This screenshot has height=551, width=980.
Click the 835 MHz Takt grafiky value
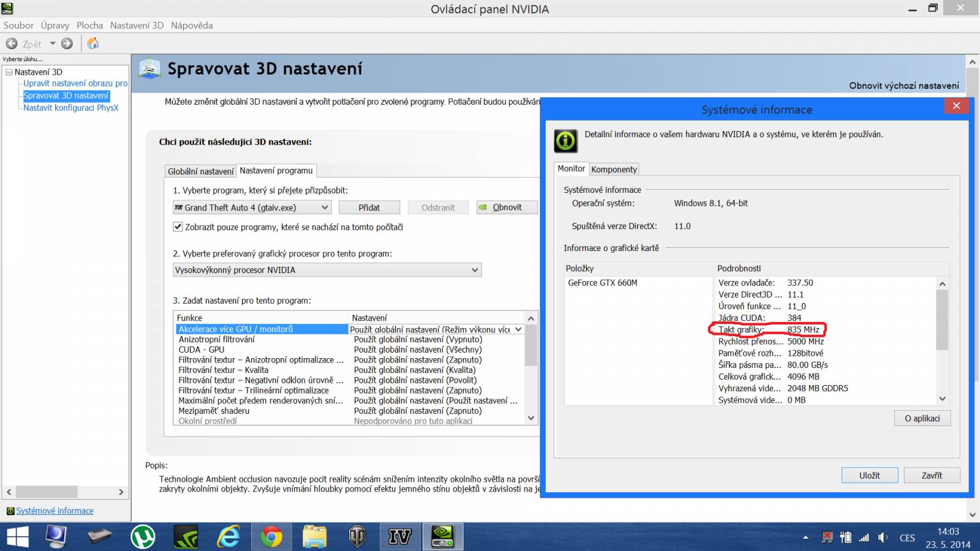(x=803, y=329)
